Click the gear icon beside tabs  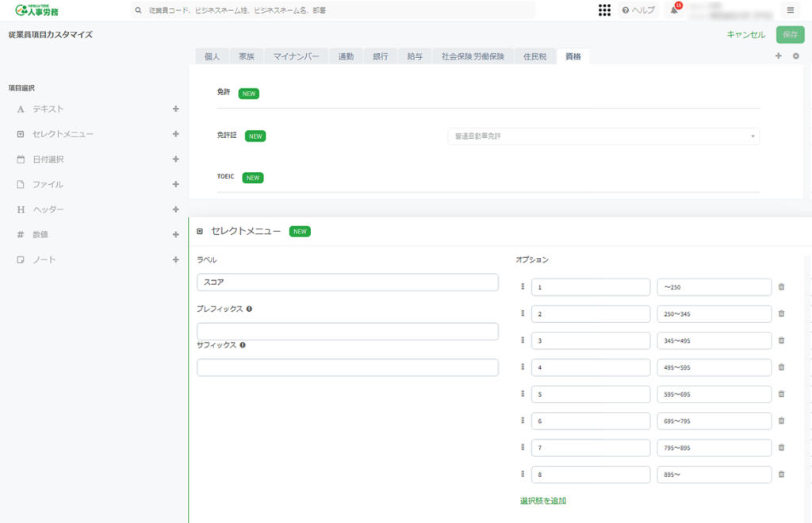pos(796,56)
